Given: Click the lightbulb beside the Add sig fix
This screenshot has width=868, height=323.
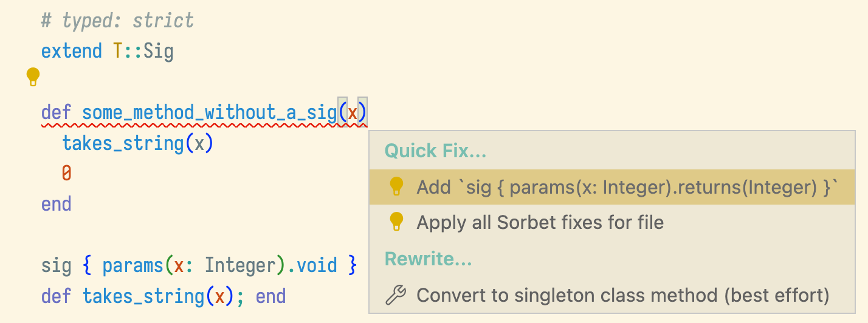Looking at the screenshot, I should 396,186.
